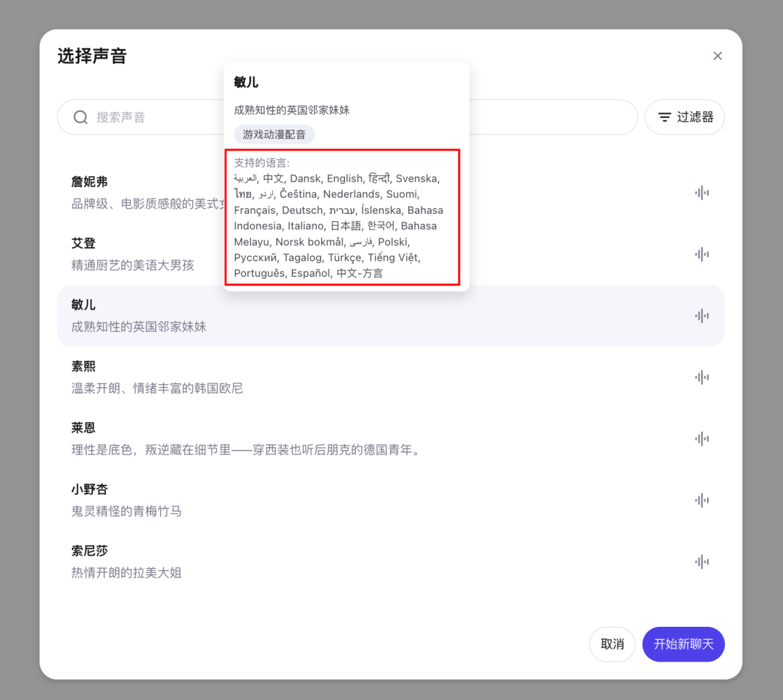Play the voice preview for 素熙
783x700 pixels.
coord(701,377)
